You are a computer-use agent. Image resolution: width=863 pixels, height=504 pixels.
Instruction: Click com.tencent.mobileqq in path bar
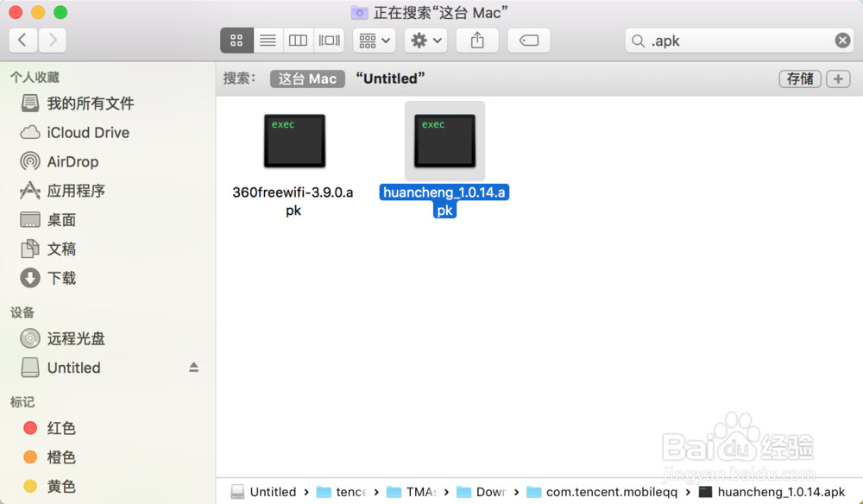(602, 492)
